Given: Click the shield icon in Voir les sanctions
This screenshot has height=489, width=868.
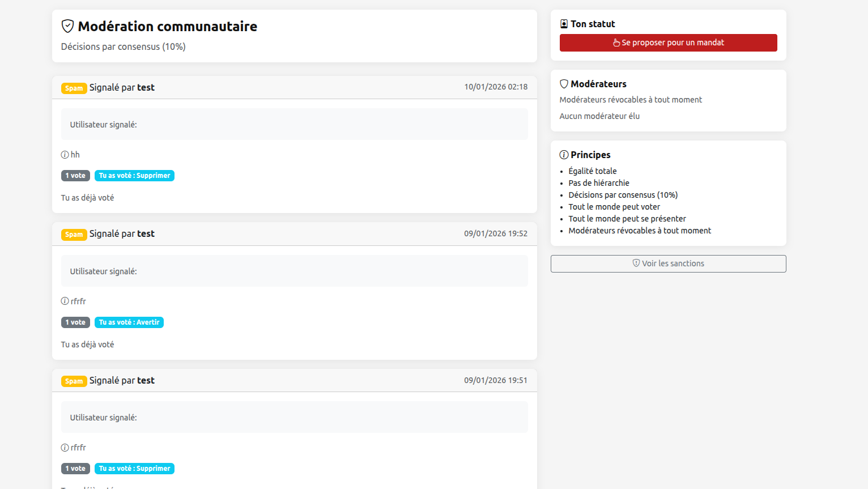Looking at the screenshot, I should tap(636, 263).
